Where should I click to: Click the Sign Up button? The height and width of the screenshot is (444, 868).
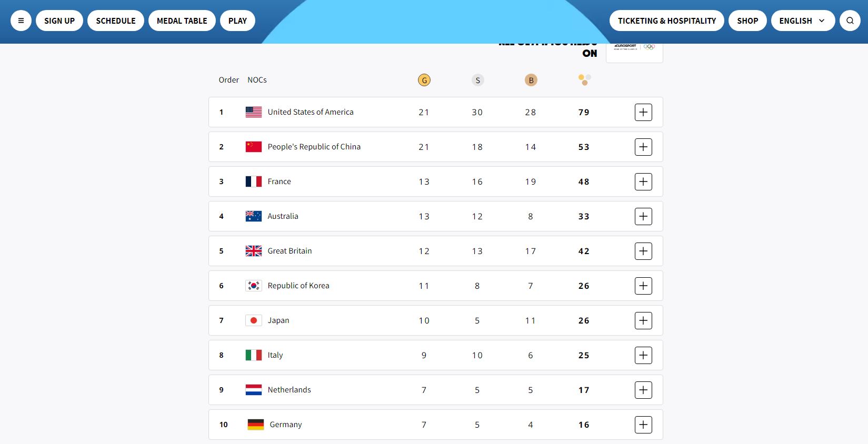coord(59,21)
